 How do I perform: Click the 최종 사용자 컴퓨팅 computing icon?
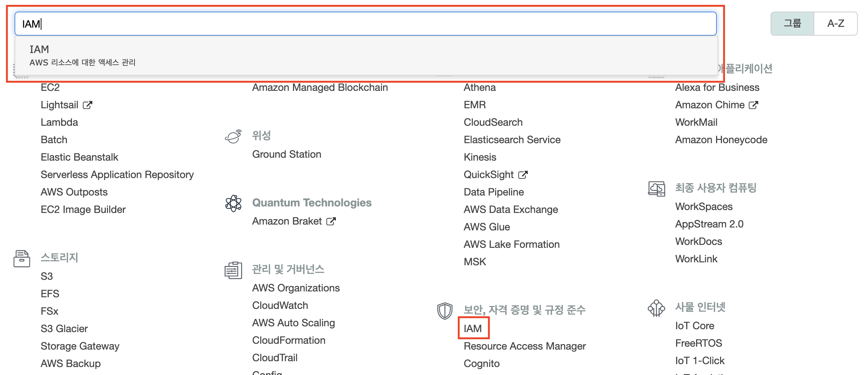pos(656,189)
